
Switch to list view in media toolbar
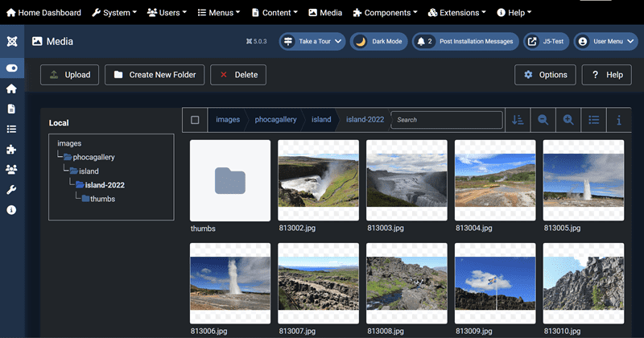(594, 120)
